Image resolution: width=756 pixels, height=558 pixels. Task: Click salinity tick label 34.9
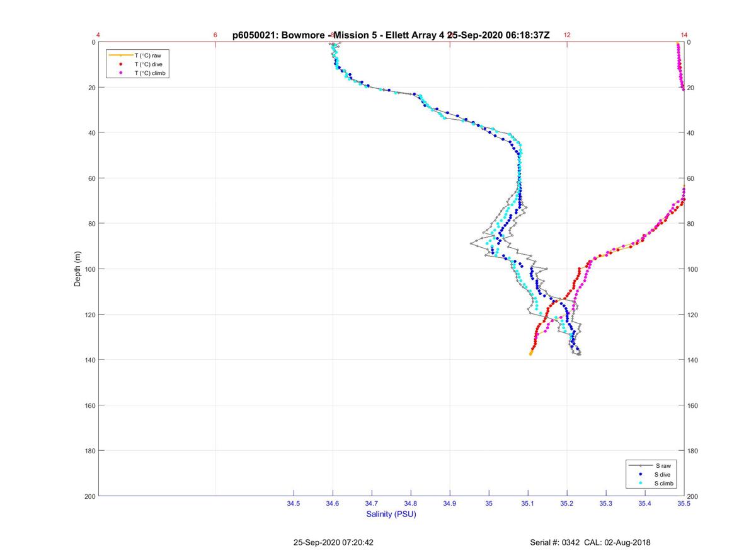[450, 504]
